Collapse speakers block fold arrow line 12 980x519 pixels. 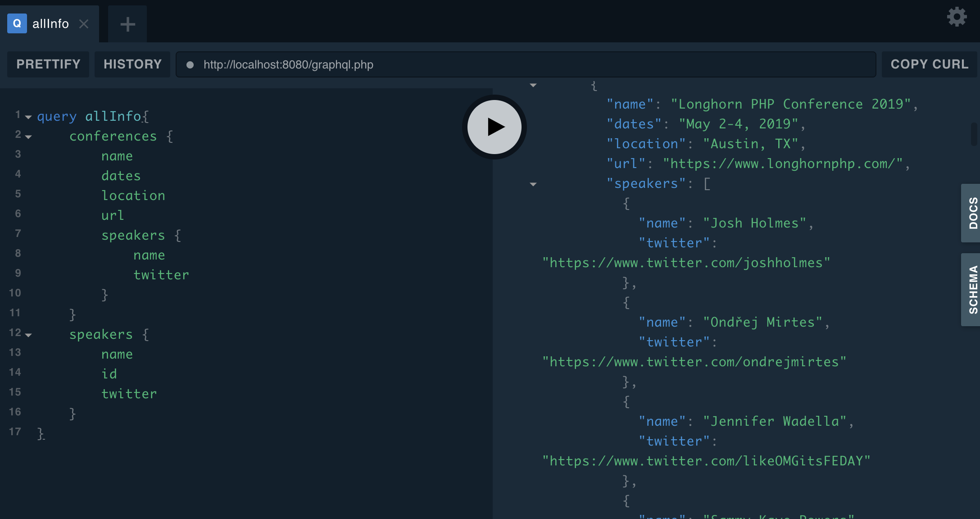coord(28,335)
